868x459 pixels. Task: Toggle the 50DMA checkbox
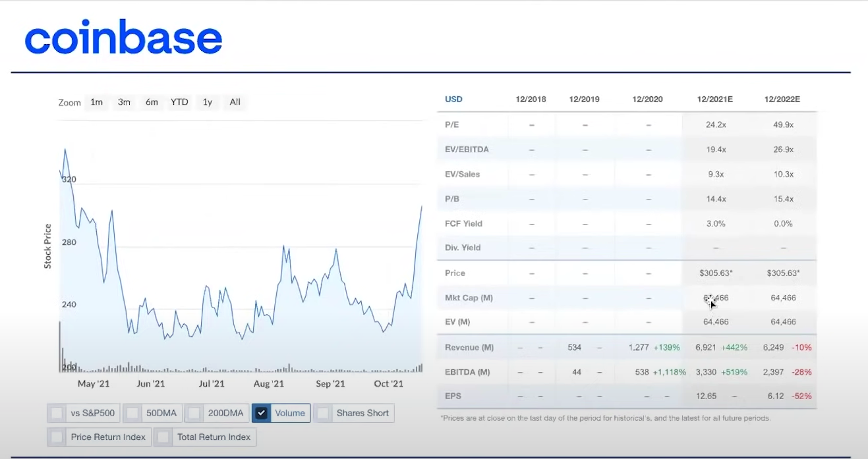pyautogui.click(x=132, y=413)
